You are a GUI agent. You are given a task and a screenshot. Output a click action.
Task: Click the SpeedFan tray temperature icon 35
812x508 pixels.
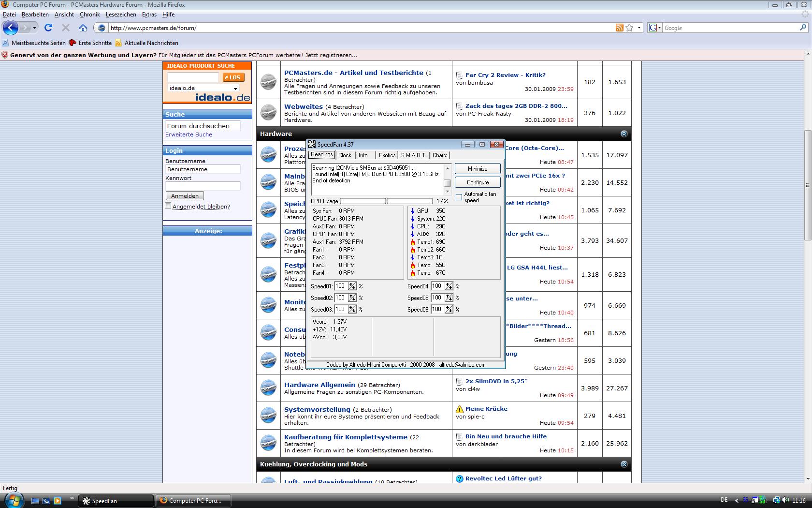pyautogui.click(x=746, y=500)
